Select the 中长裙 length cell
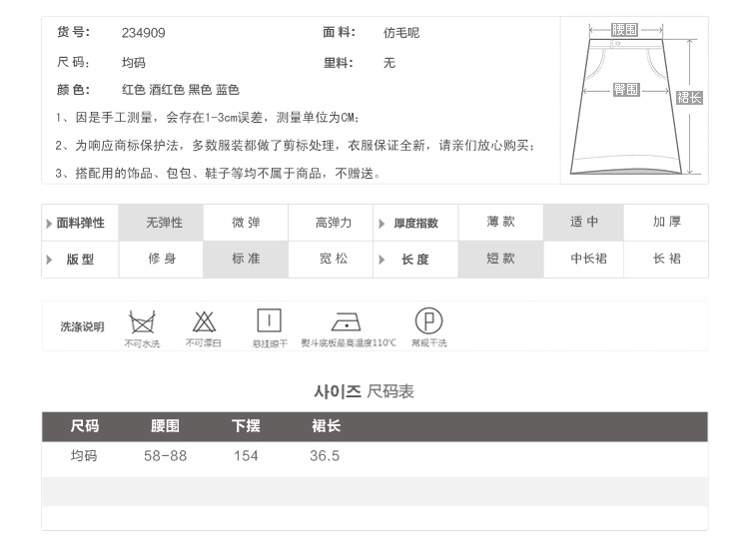749x560 pixels. click(584, 260)
